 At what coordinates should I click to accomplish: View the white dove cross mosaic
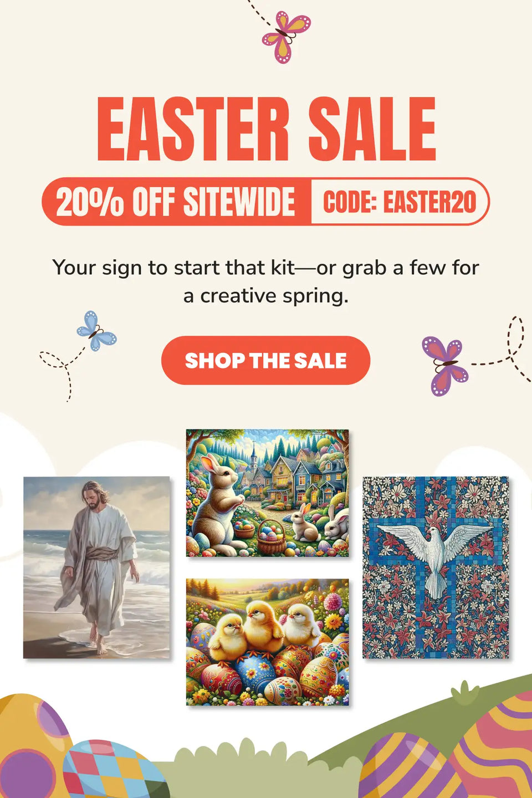coord(436,567)
